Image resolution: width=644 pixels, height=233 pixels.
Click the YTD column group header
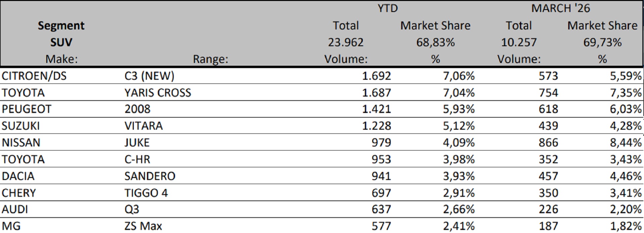388,8
